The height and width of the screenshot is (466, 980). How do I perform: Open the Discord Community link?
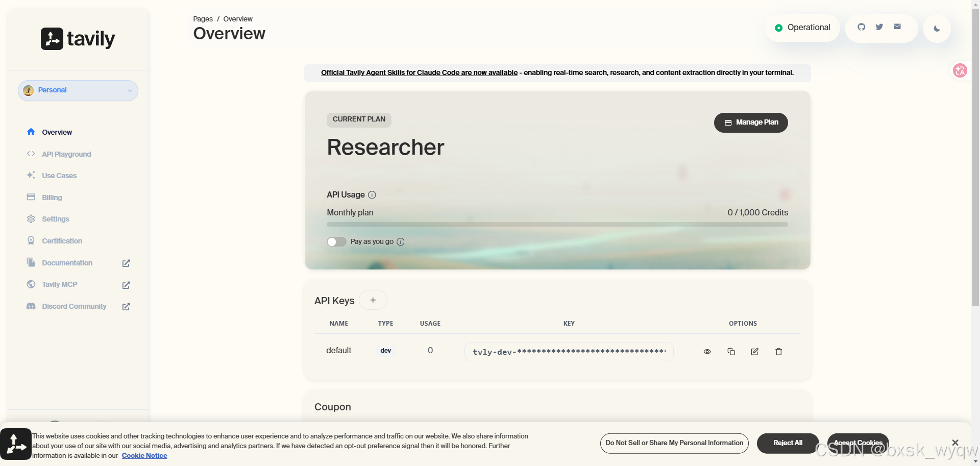[74, 306]
